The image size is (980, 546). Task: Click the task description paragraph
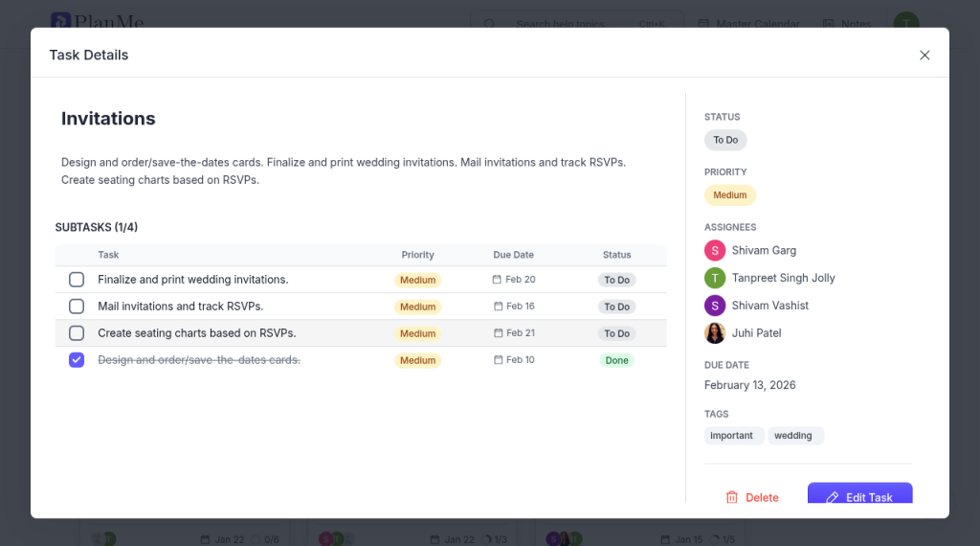tap(344, 171)
